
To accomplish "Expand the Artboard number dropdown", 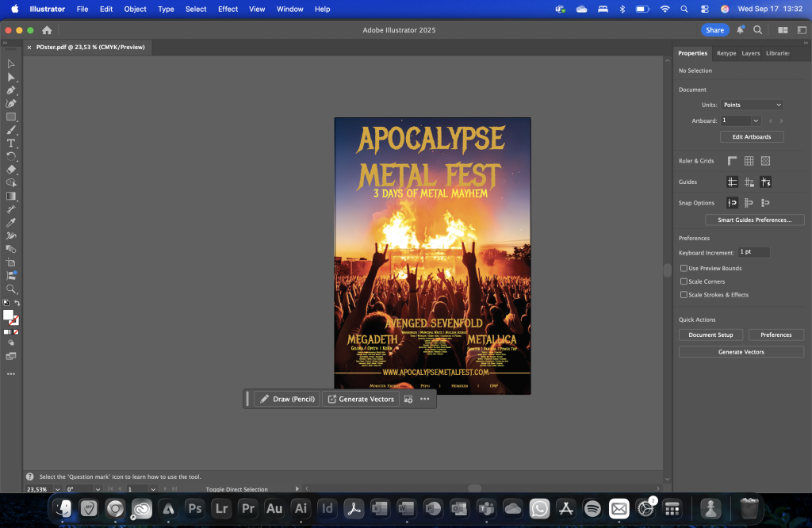I will (x=756, y=121).
